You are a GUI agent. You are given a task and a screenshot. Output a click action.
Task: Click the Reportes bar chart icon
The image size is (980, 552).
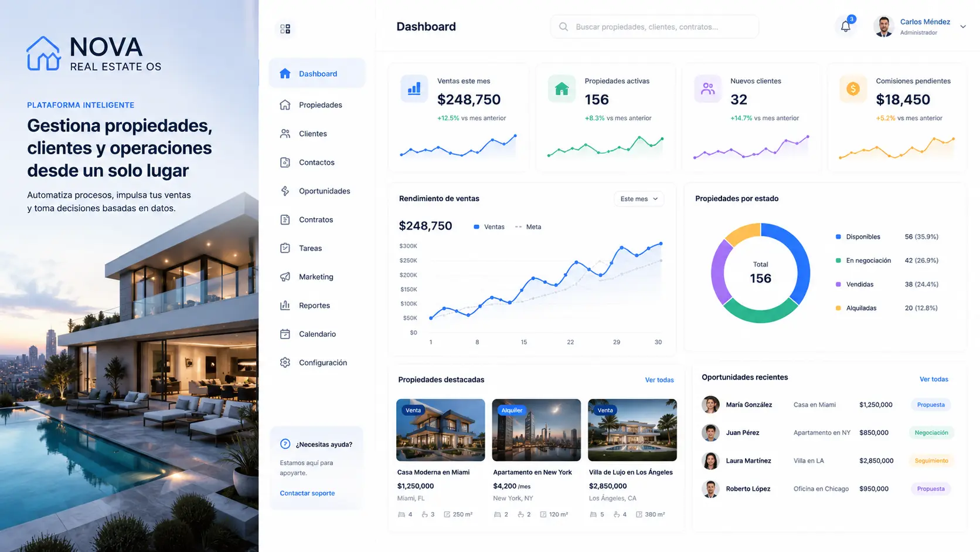coord(285,305)
